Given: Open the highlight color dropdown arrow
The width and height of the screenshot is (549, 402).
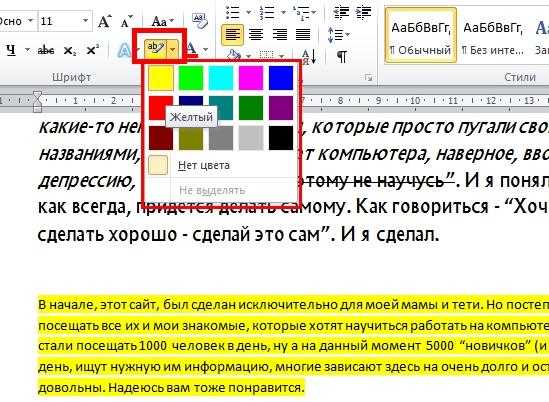Looking at the screenshot, I should [x=173, y=49].
